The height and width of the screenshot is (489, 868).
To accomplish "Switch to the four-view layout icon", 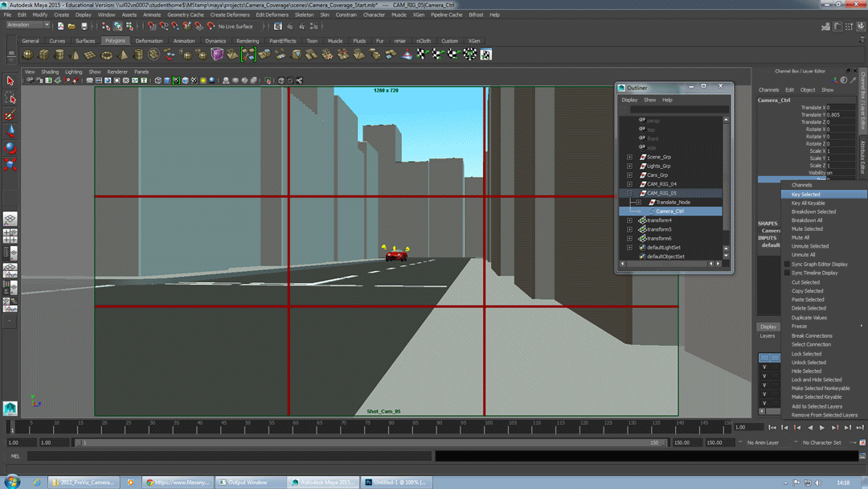I will (10, 236).
